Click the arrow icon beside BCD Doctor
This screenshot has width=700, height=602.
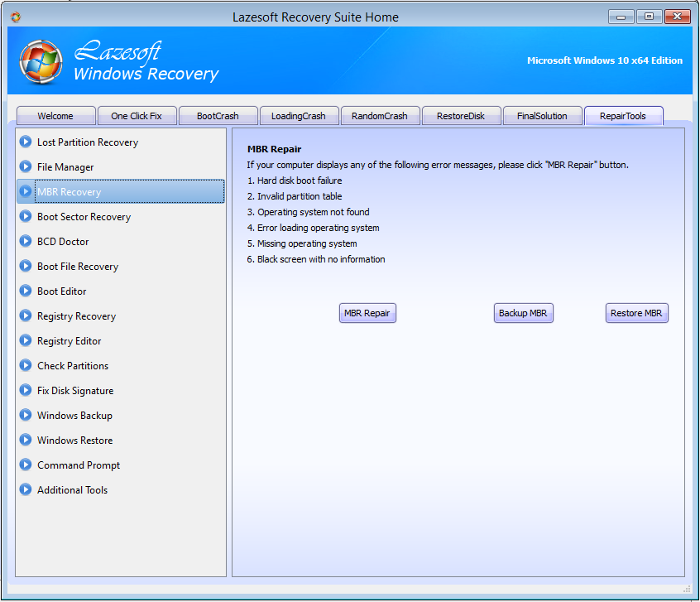(x=26, y=241)
